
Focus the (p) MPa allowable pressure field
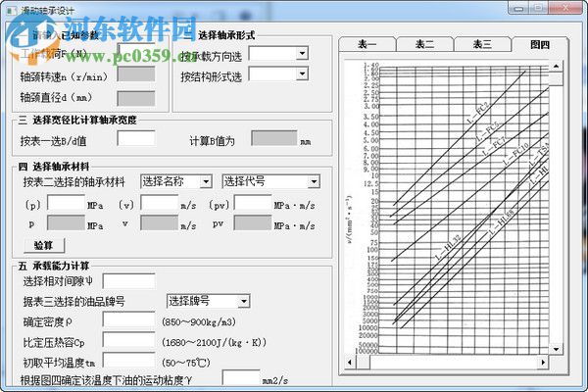[x=66, y=203]
